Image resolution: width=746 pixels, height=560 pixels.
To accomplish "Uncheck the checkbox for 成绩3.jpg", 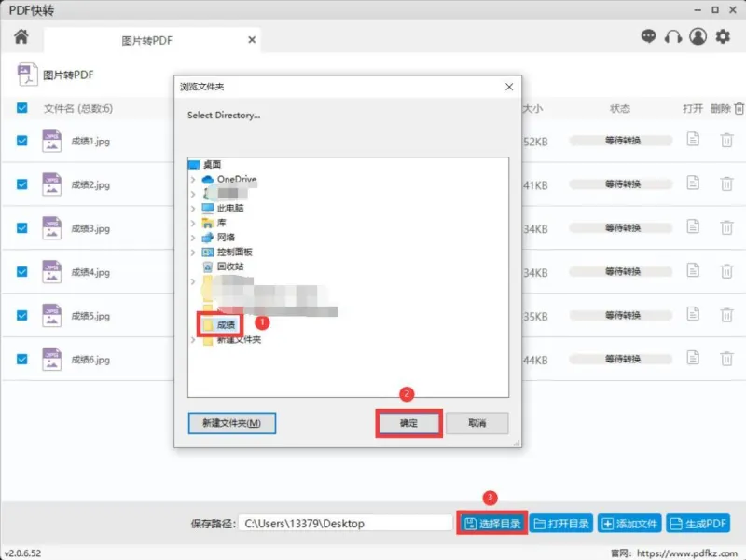I will 21,228.
